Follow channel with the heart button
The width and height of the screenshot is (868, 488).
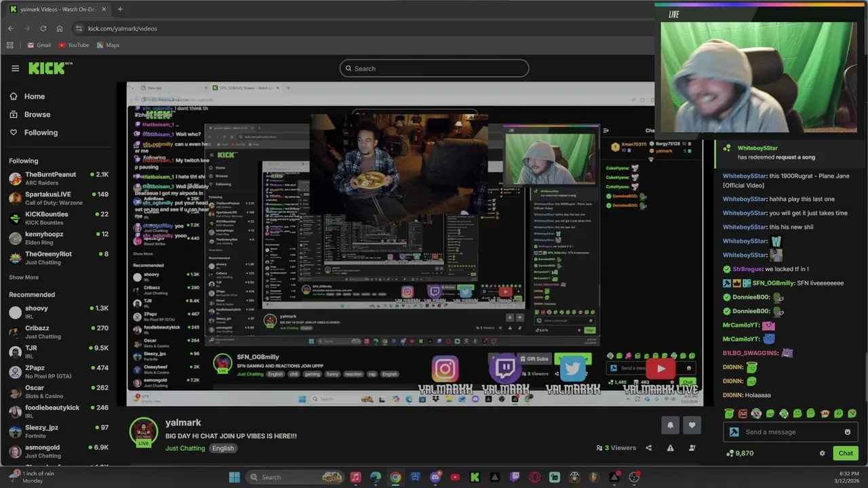click(692, 425)
